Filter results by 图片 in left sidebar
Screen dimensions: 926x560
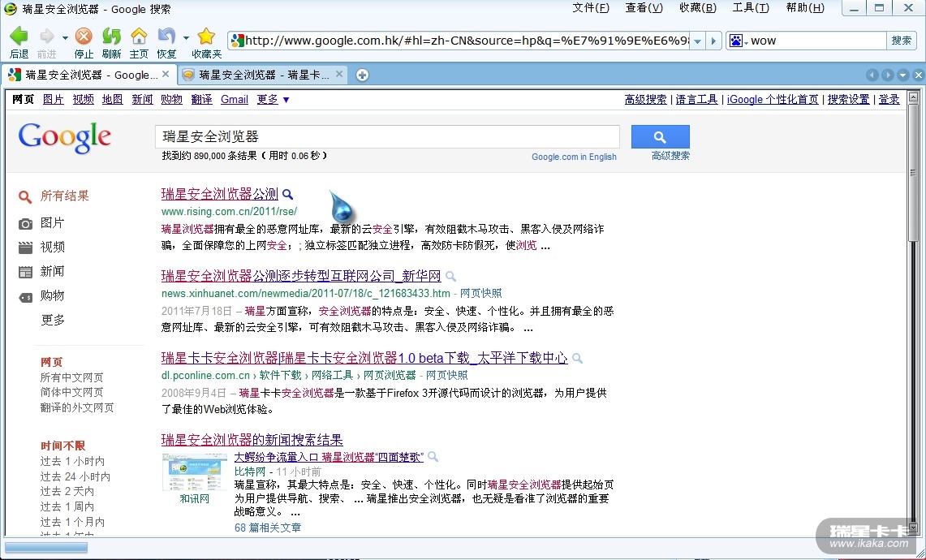click(x=52, y=222)
